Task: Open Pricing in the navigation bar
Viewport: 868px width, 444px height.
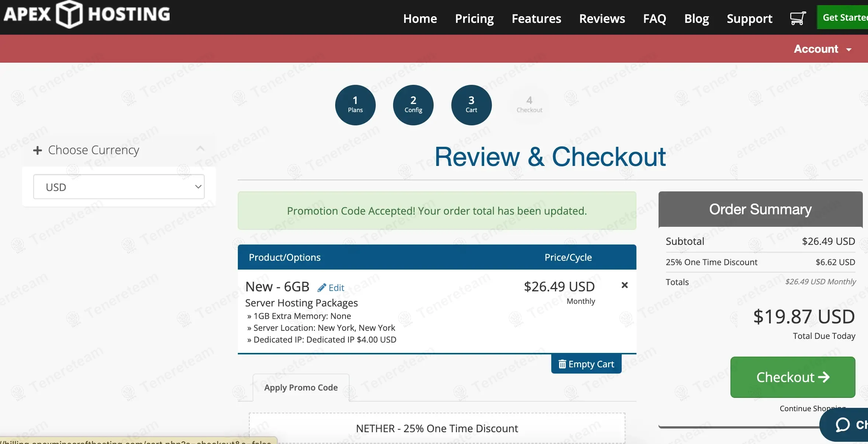Action: (x=474, y=18)
